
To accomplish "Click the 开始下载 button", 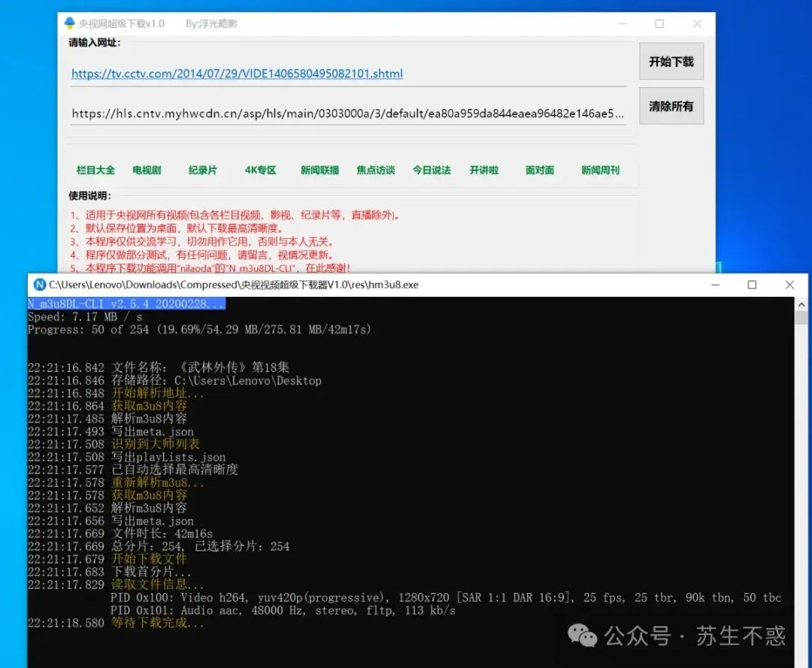I will coord(671,61).
